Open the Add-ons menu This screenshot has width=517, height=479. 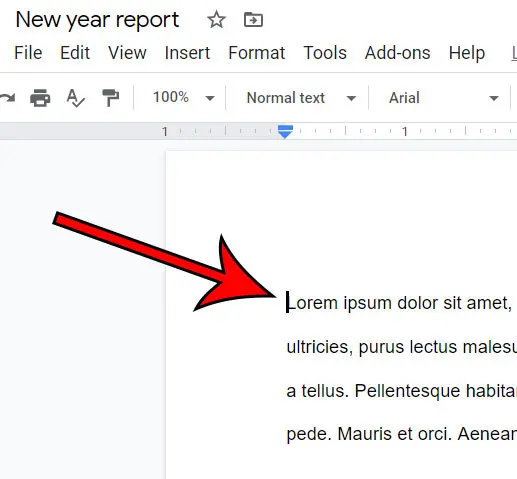(x=398, y=53)
